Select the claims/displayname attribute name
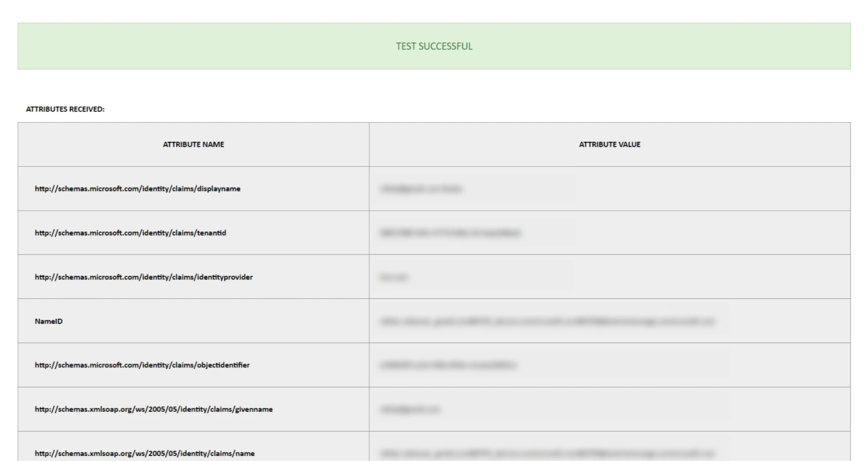 coord(137,189)
